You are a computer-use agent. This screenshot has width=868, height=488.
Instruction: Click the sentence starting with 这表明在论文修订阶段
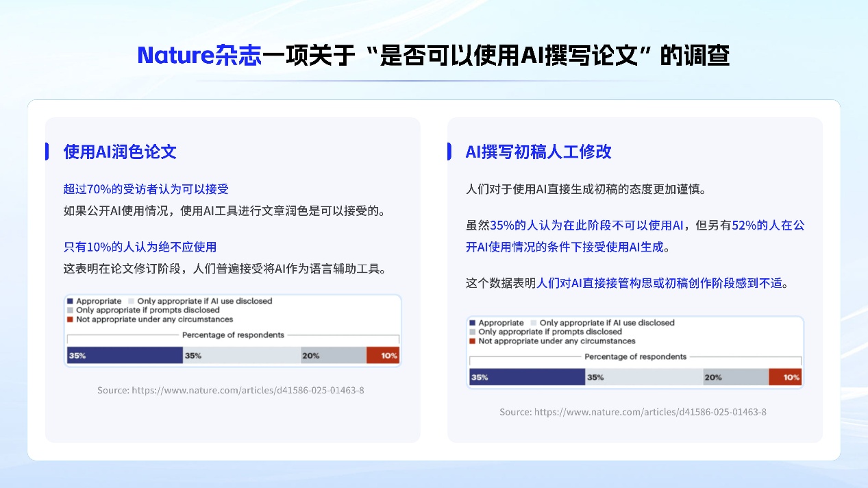point(228,268)
